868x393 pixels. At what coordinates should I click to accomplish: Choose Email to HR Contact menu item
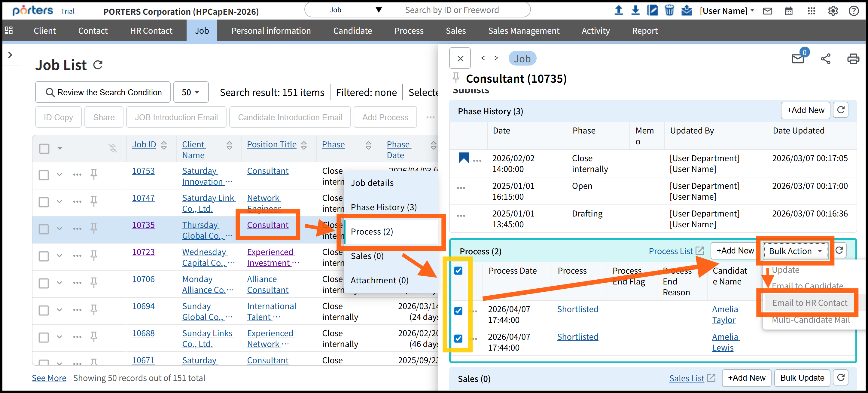[x=809, y=302]
